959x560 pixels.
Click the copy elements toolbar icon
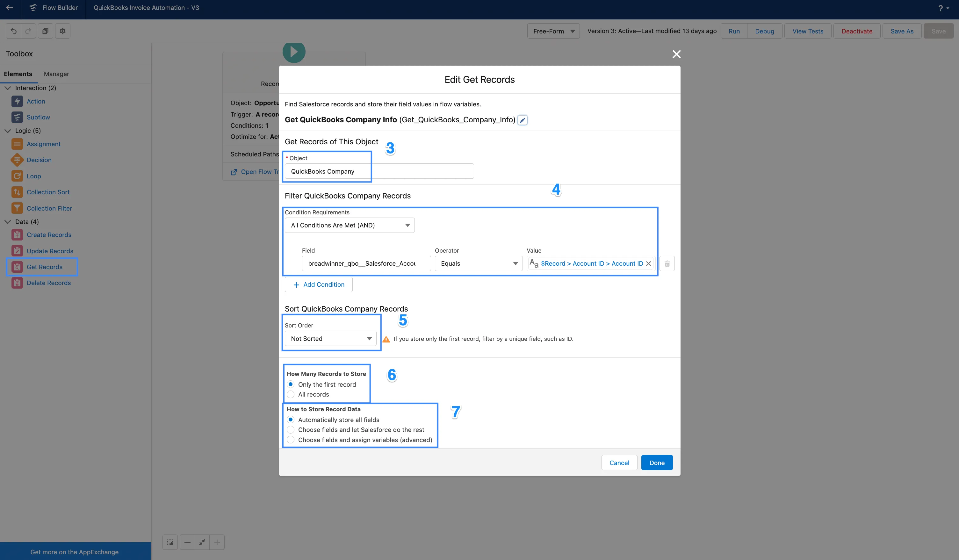[x=45, y=31]
